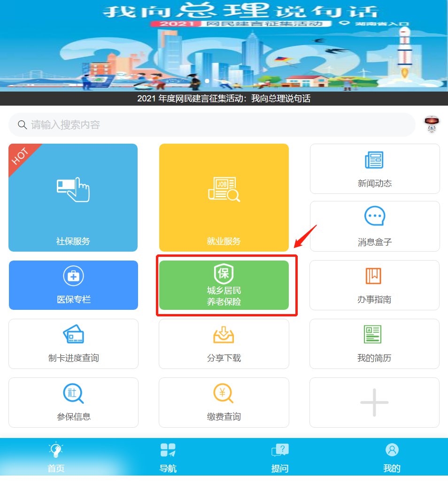Screen dimensions: 448x484
Task: Open the 办事指南 service guide
Action: pos(375,285)
